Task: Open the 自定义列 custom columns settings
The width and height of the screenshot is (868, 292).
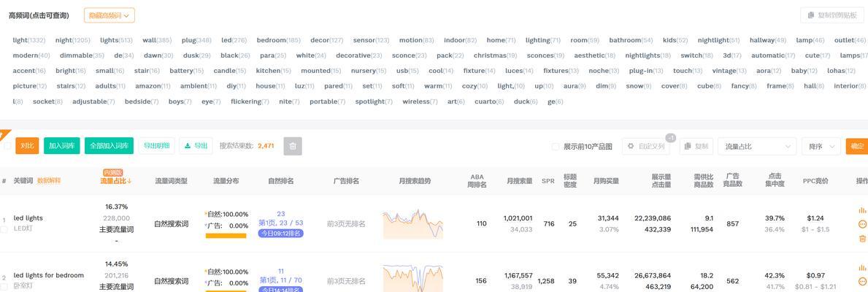Action: pyautogui.click(x=645, y=146)
